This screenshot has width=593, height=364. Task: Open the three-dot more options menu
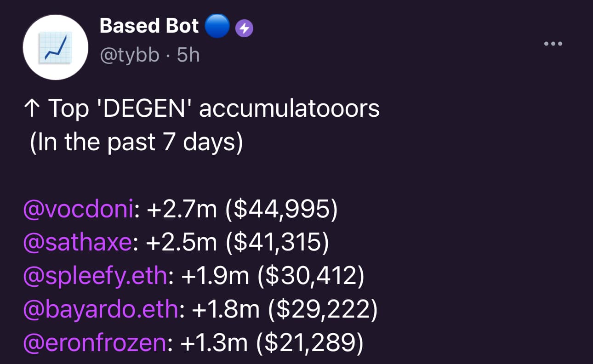(553, 44)
